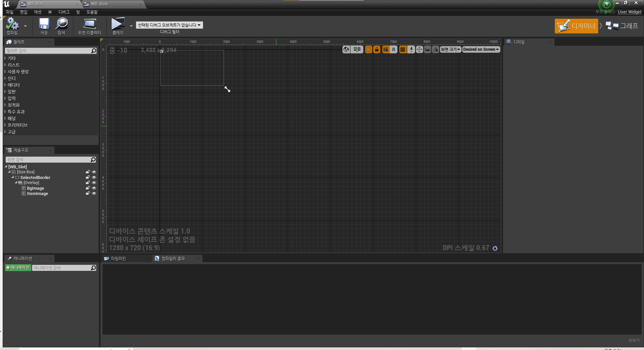Select the [Size Box] hierarchy item

pyautogui.click(x=25, y=172)
